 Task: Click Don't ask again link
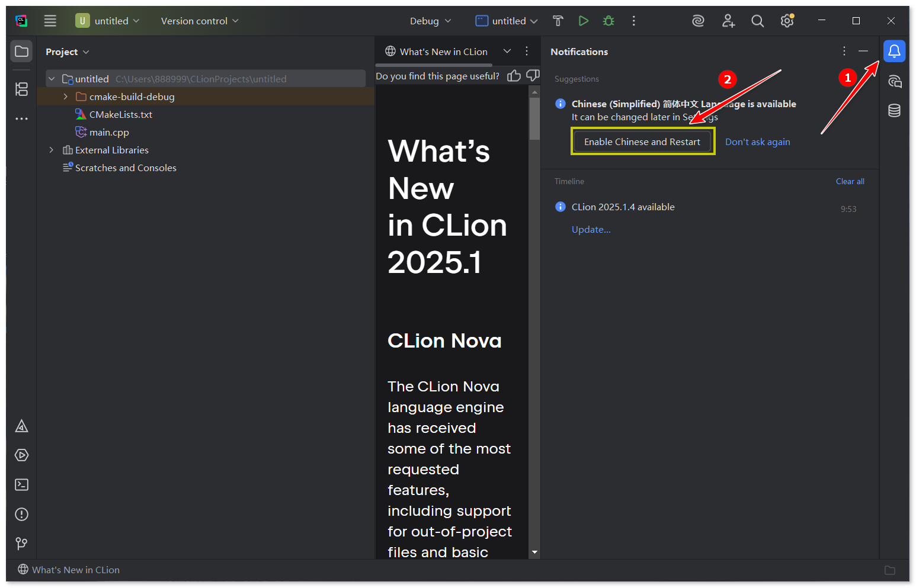tap(757, 142)
